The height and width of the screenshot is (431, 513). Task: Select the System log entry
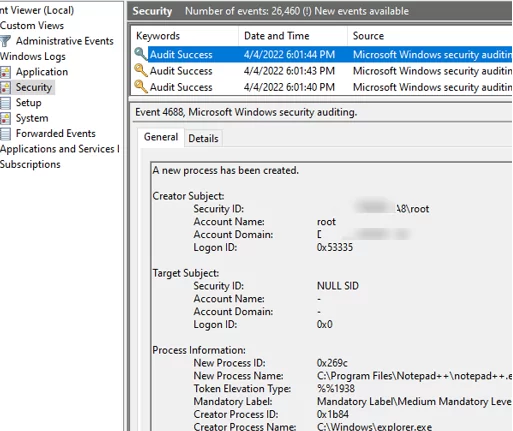click(x=32, y=118)
